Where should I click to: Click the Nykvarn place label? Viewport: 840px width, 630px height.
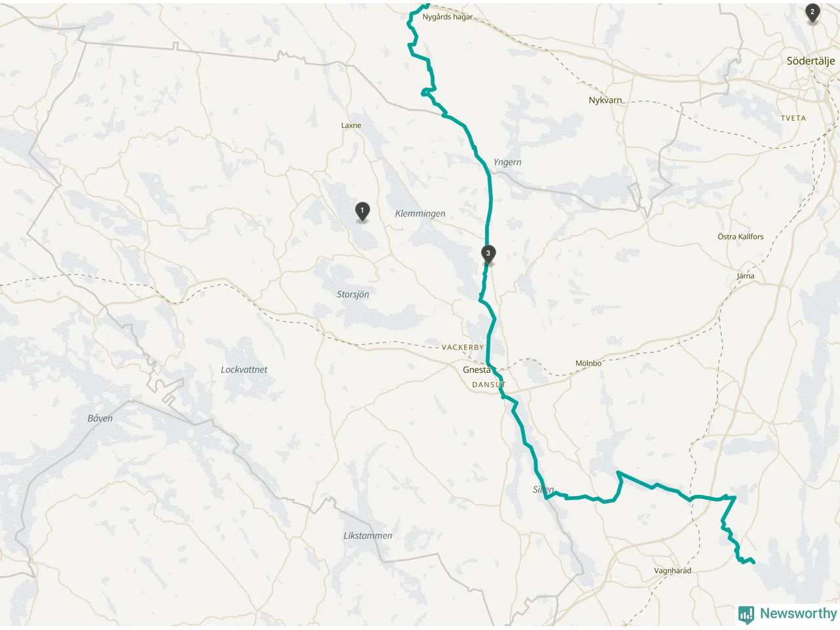point(605,100)
